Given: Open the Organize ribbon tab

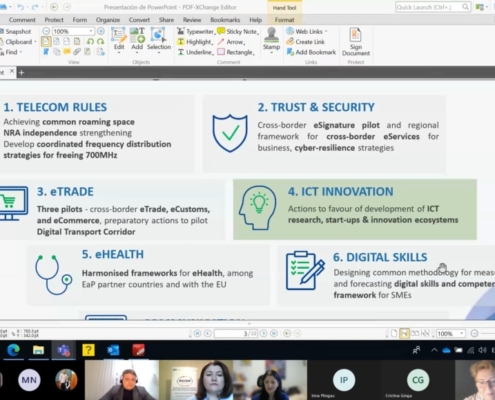Looking at the screenshot, I should click(108, 20).
